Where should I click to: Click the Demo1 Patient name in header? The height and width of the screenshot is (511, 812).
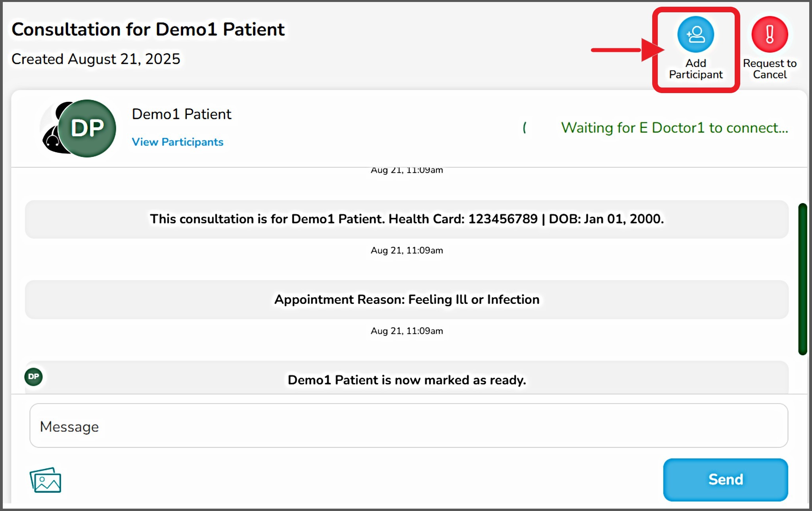(x=182, y=114)
